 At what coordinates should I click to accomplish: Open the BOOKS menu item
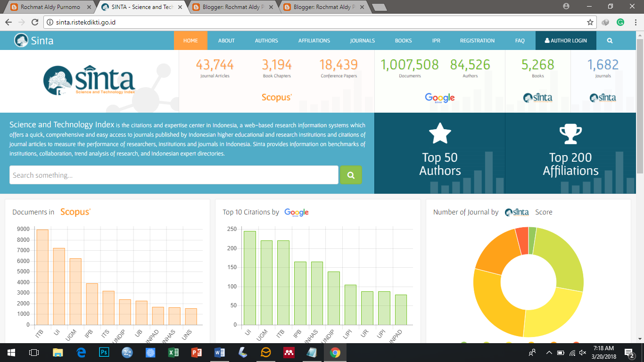[404, 41]
